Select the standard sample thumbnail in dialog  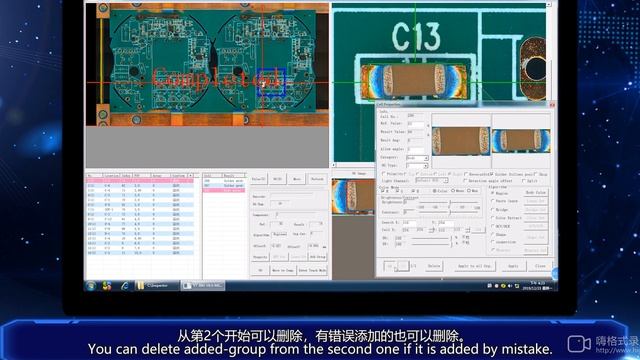(461, 141)
